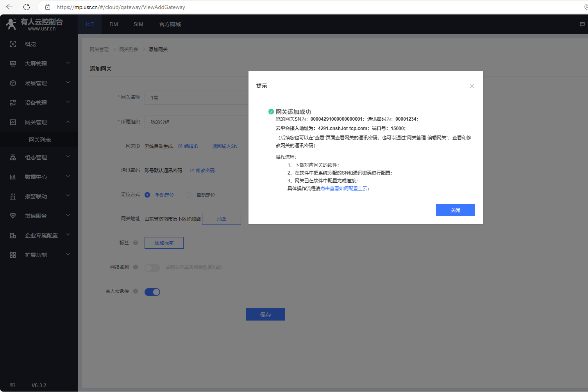Click the 场景管理 cube icon
The image size is (588, 392).
13,83
